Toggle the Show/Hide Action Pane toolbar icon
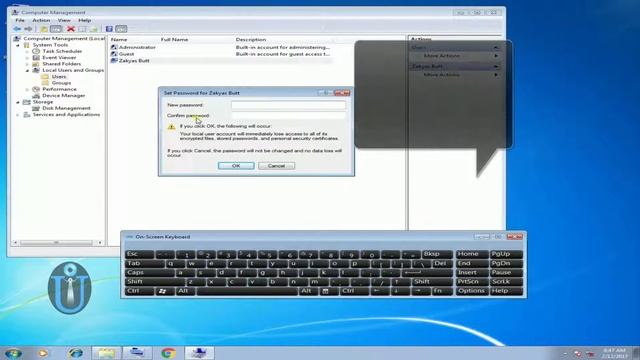The image size is (640, 360). click(x=121, y=29)
